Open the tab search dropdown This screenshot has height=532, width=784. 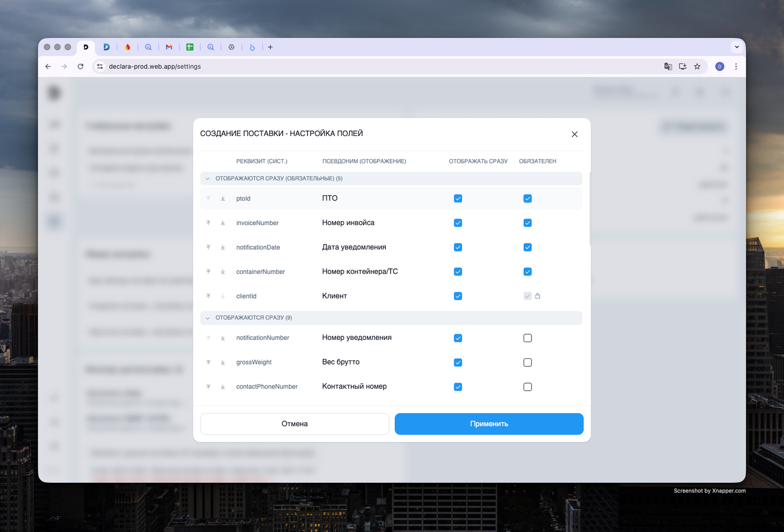(737, 47)
